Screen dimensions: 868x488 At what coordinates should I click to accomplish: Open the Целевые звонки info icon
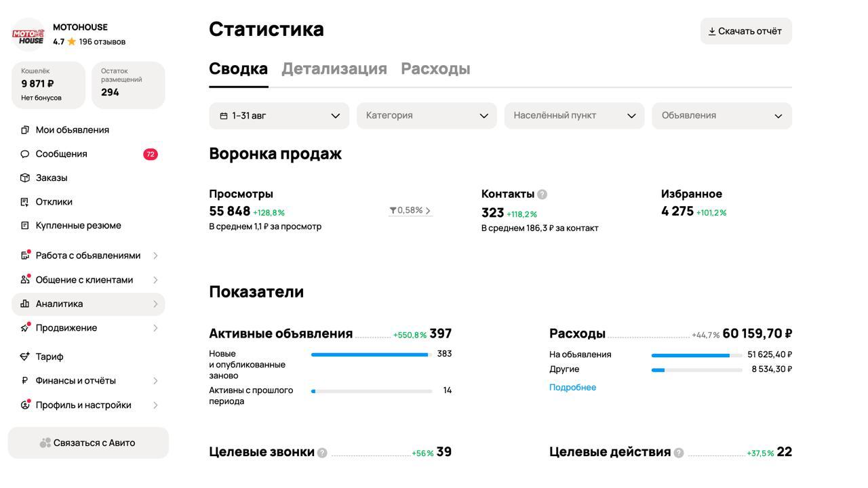[323, 451]
